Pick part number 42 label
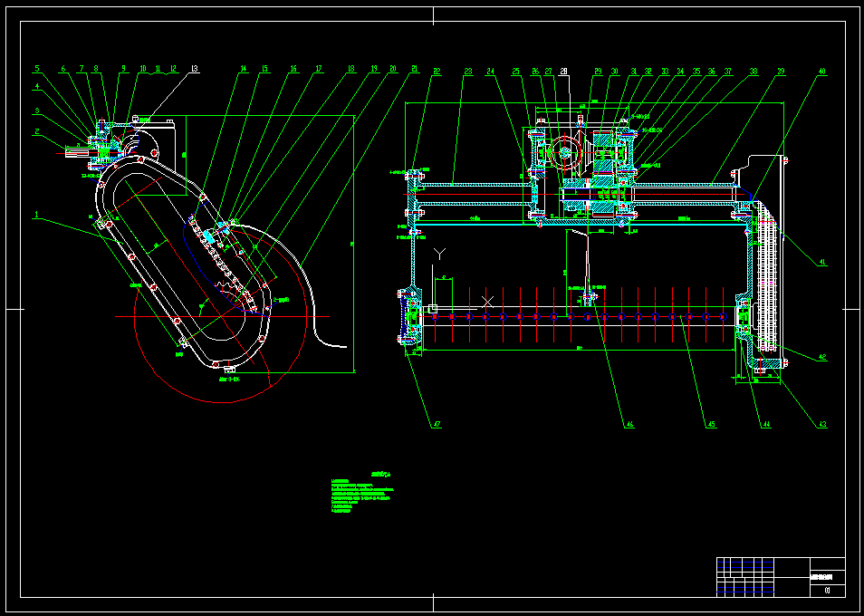864x616 pixels. click(x=822, y=357)
